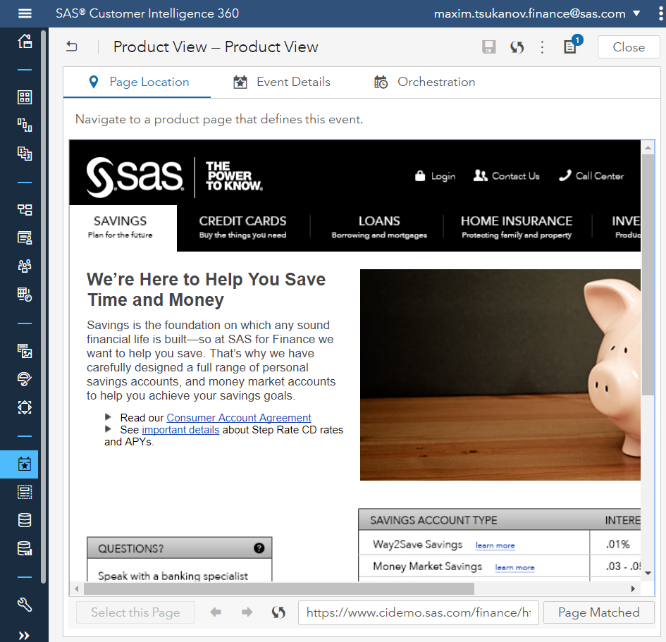
Task: Click the Close button
Action: point(628,47)
